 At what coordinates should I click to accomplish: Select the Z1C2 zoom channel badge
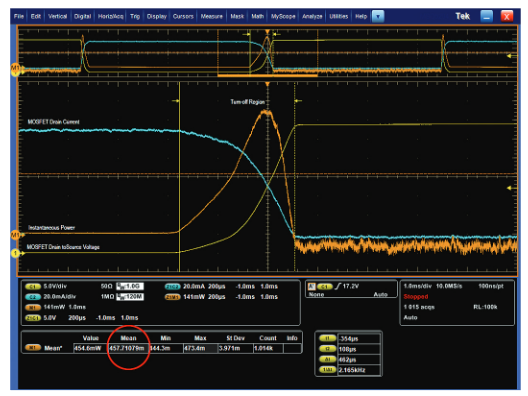pos(172,287)
